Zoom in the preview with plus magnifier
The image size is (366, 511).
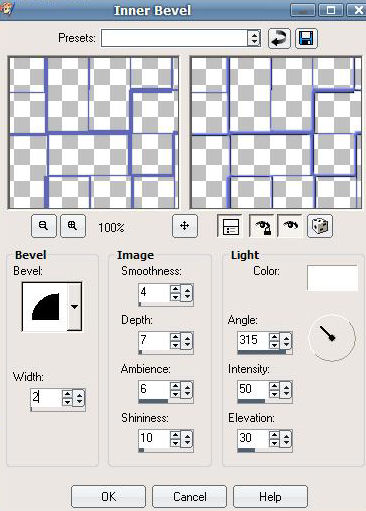click(73, 226)
